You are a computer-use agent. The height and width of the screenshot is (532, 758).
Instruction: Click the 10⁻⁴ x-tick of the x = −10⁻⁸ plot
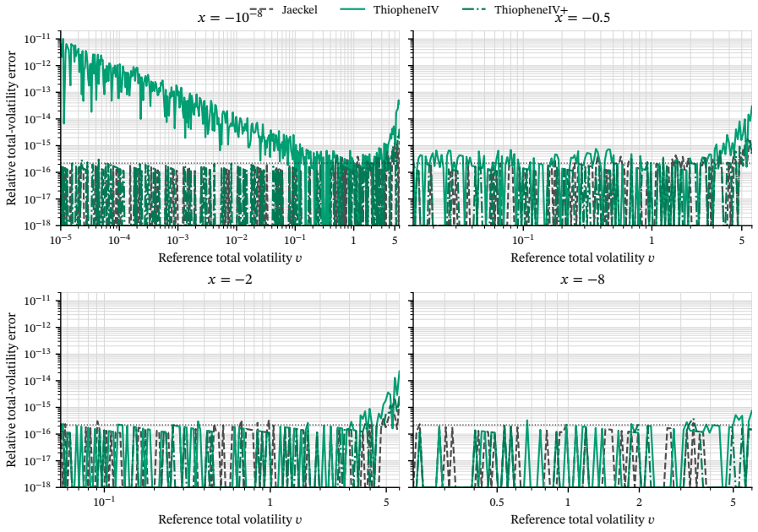coord(119,239)
